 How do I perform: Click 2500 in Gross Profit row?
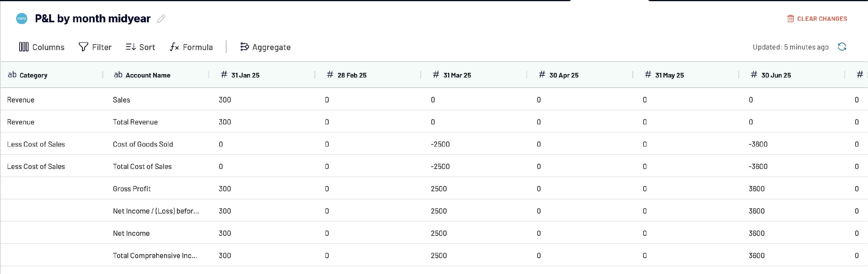click(x=439, y=189)
